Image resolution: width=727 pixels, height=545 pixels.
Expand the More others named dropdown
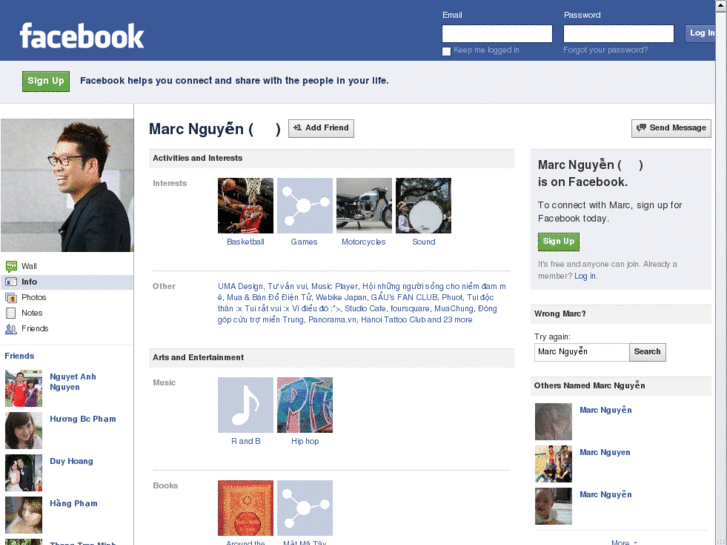coord(624,542)
